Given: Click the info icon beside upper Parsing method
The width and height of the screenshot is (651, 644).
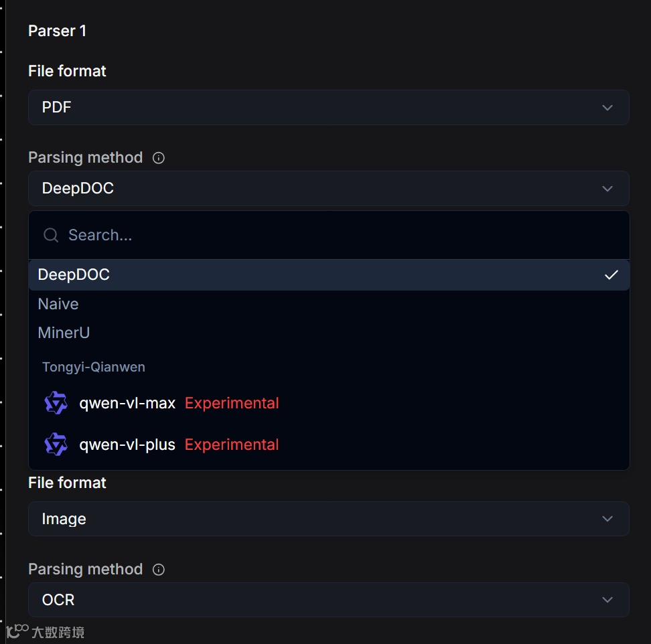Looking at the screenshot, I should point(159,158).
